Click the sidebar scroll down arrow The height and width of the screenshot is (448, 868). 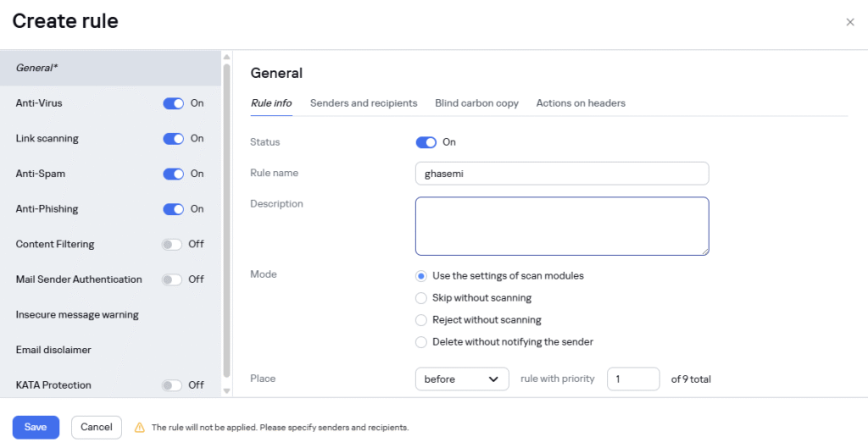point(226,390)
